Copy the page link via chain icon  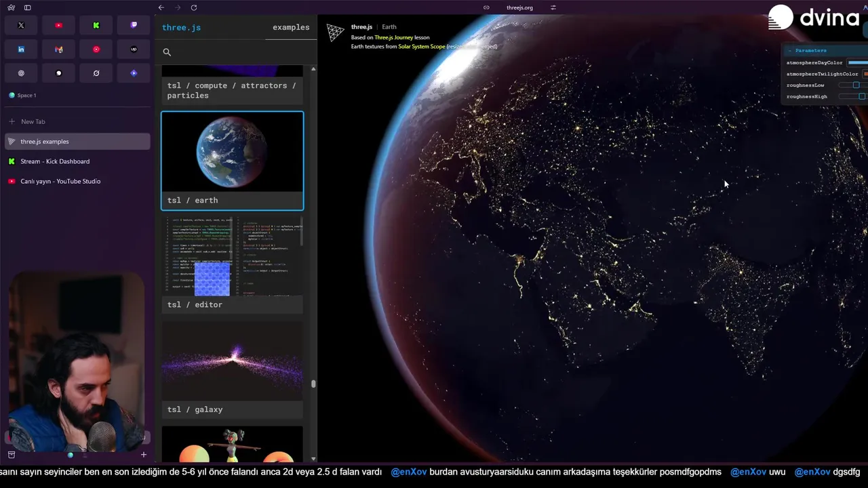point(486,7)
